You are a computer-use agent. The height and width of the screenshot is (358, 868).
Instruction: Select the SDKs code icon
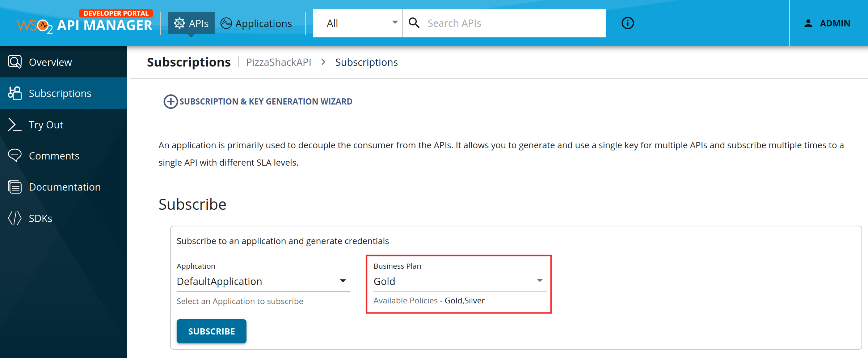[x=14, y=218]
